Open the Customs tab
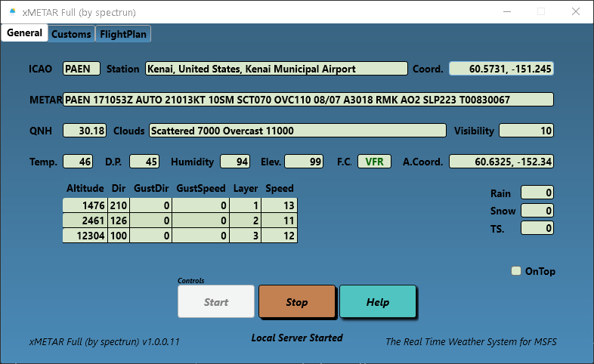The width and height of the screenshot is (594, 364). [71, 34]
